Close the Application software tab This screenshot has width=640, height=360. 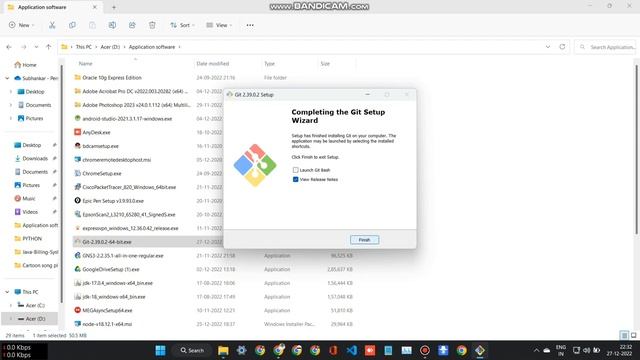tap(95, 7)
